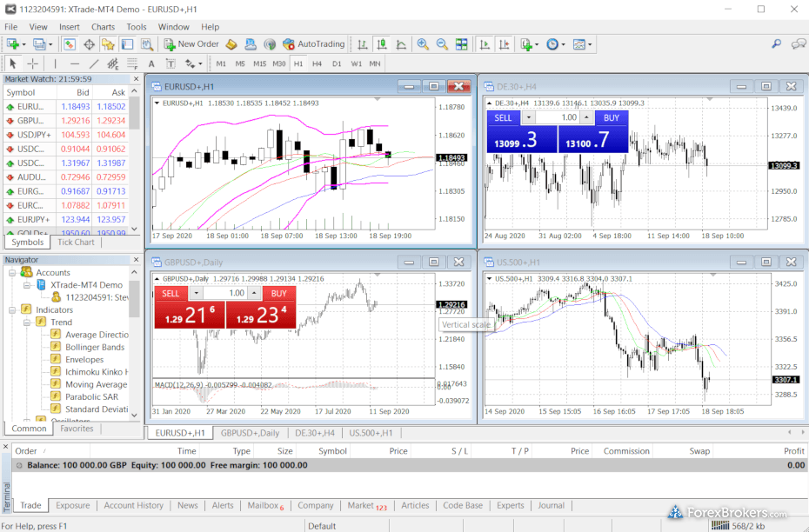Open the search magnifier in toolbar
809x532 pixels.
(776, 44)
